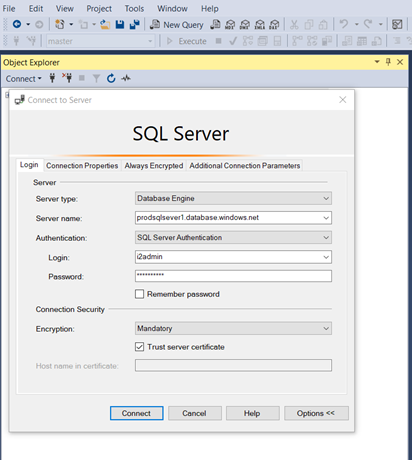Expand the Login name dropdown arrow
The width and height of the screenshot is (412, 460).
(326, 257)
